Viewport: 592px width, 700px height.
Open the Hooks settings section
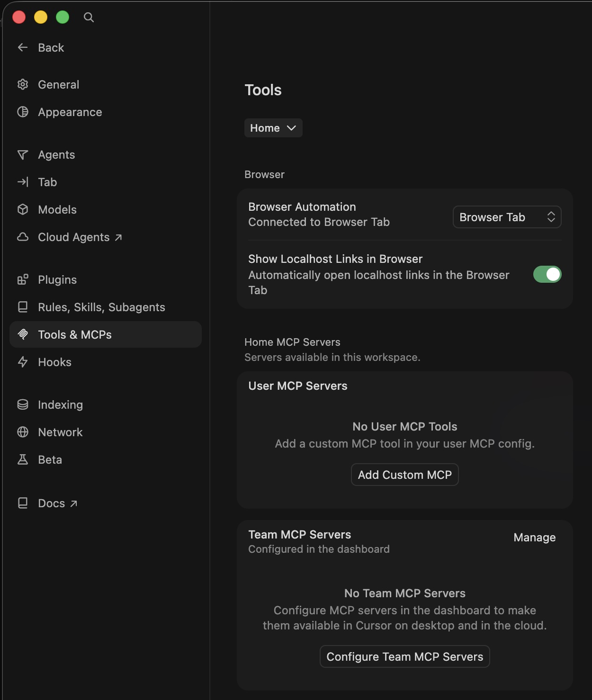[x=106, y=362]
